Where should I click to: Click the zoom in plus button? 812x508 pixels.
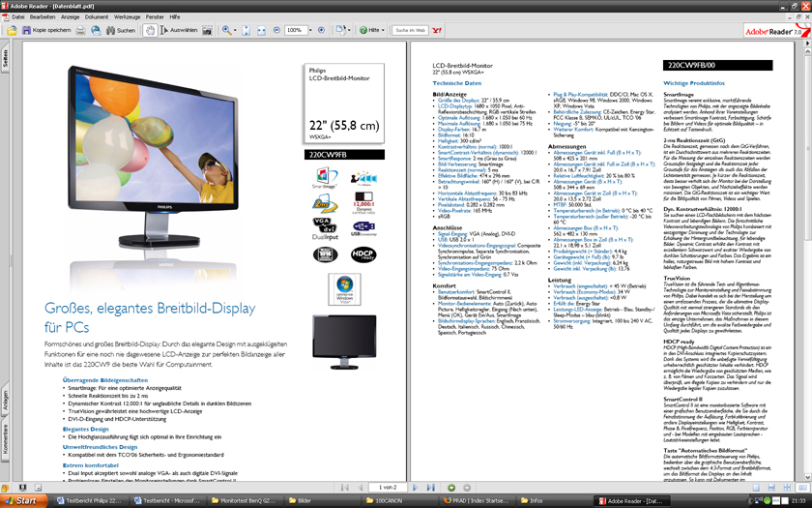pos(321,31)
